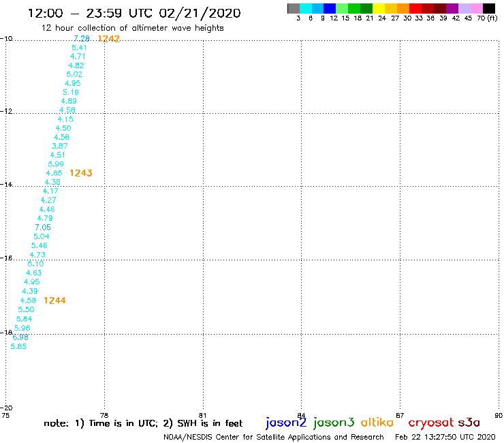This screenshot has width=504, height=443.
Task: Click the date range title text
Action: click(134, 14)
